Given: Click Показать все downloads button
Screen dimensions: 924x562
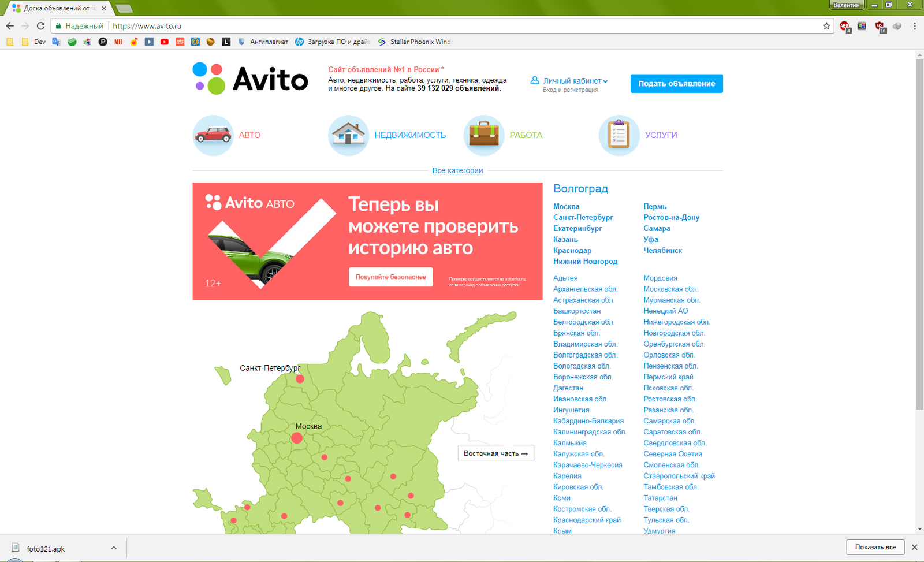Looking at the screenshot, I should pos(875,547).
